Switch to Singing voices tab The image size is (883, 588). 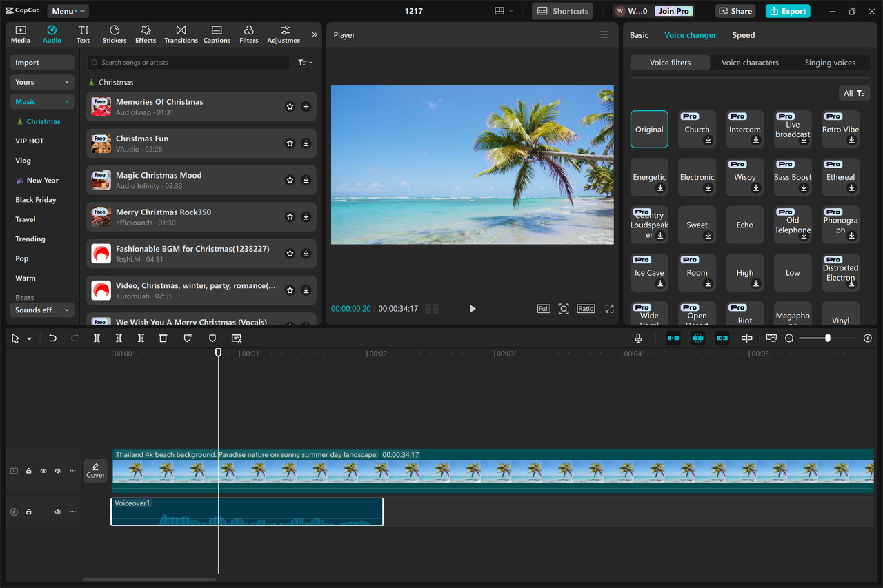(x=830, y=63)
